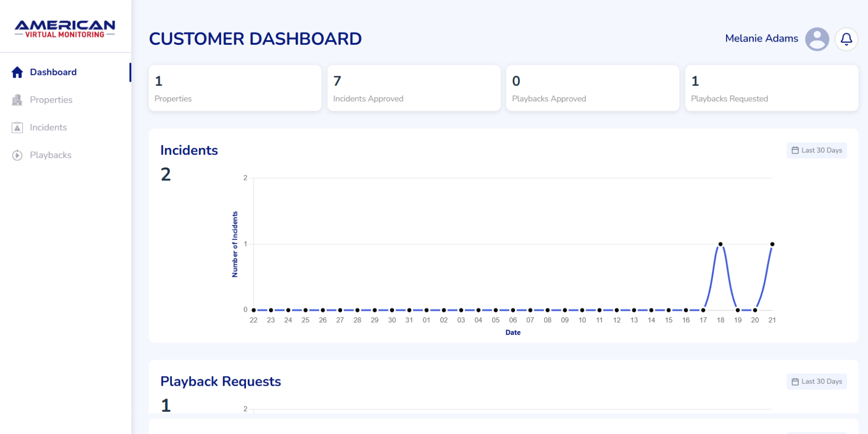Viewport: 868px width, 434px height.
Task: Click the data point at date 21
Action: [x=772, y=244]
